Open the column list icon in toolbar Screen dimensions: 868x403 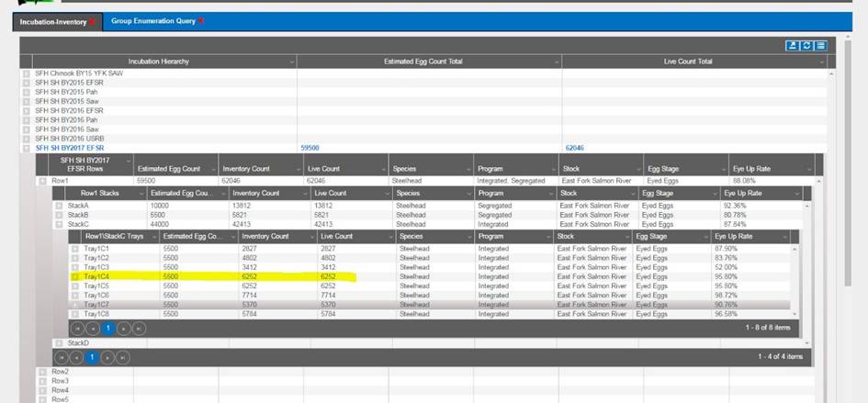(820, 46)
